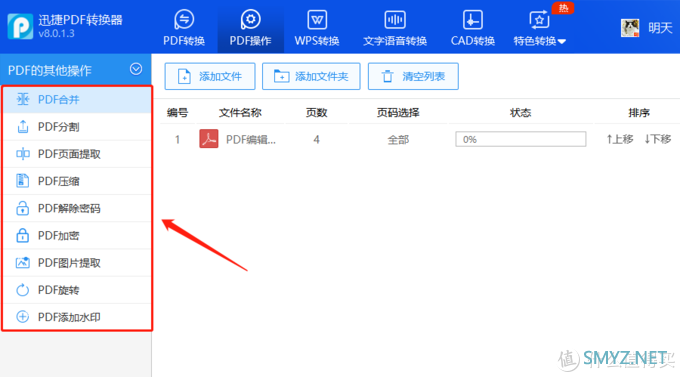Click the page count 4 cell

pyautogui.click(x=317, y=140)
